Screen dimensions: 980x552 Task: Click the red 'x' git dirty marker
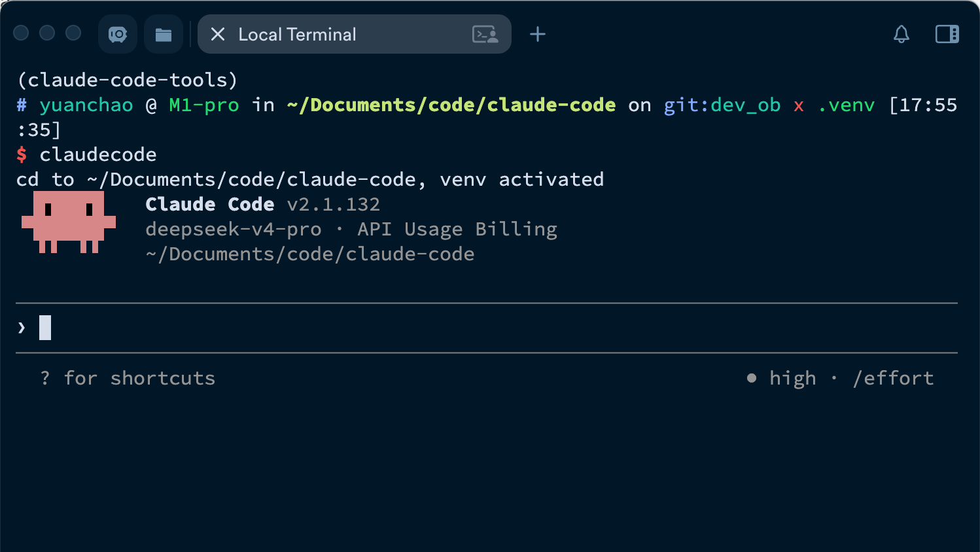[x=799, y=106]
